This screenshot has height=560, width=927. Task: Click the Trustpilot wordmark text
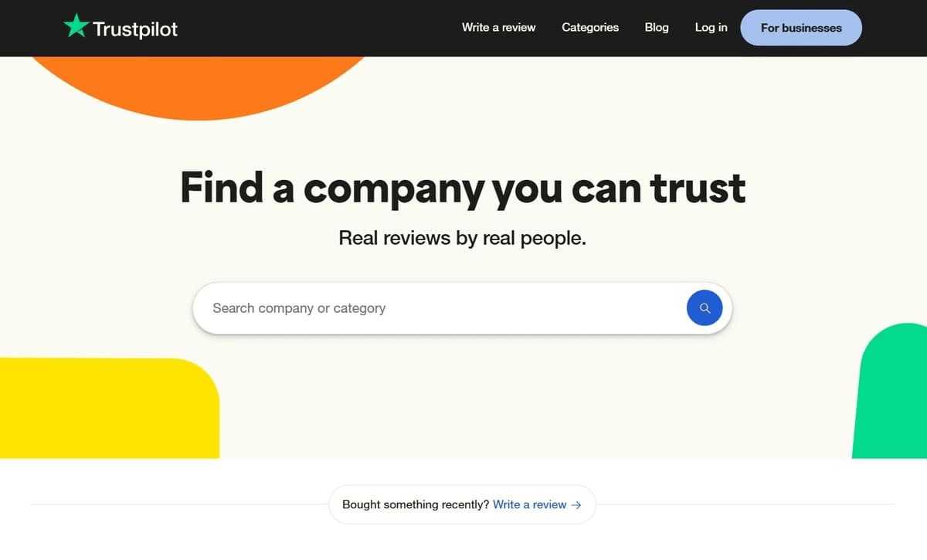tap(135, 29)
